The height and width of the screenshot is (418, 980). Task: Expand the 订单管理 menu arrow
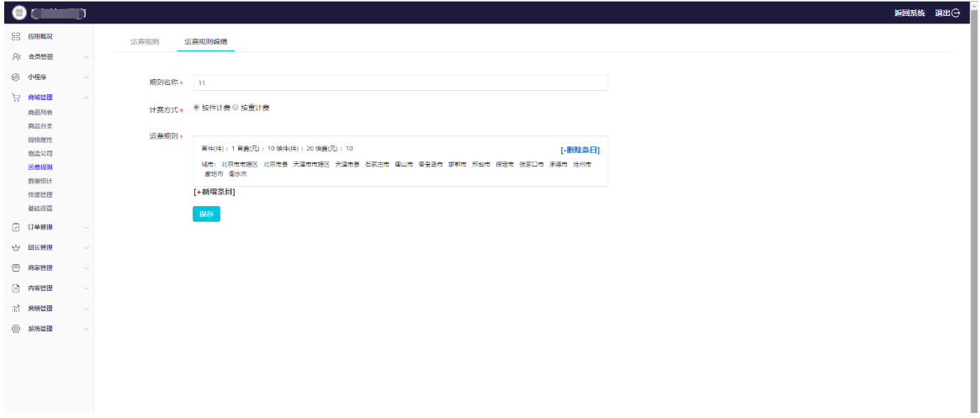[87, 227]
